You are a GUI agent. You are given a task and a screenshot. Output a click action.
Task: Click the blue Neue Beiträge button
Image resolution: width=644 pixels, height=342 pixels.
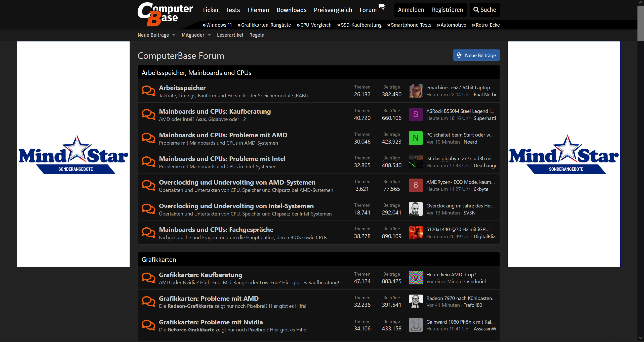click(x=476, y=55)
